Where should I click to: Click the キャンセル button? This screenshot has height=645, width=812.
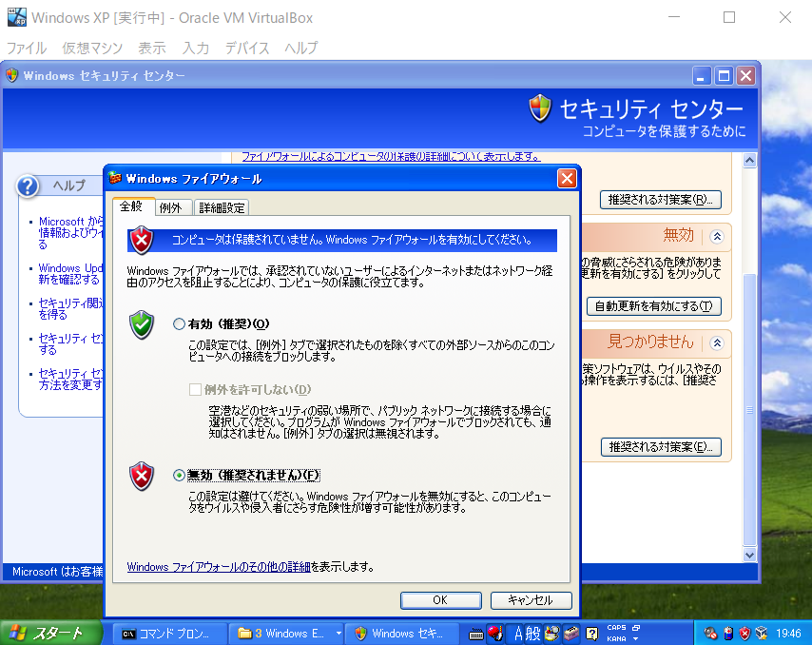tap(531, 600)
